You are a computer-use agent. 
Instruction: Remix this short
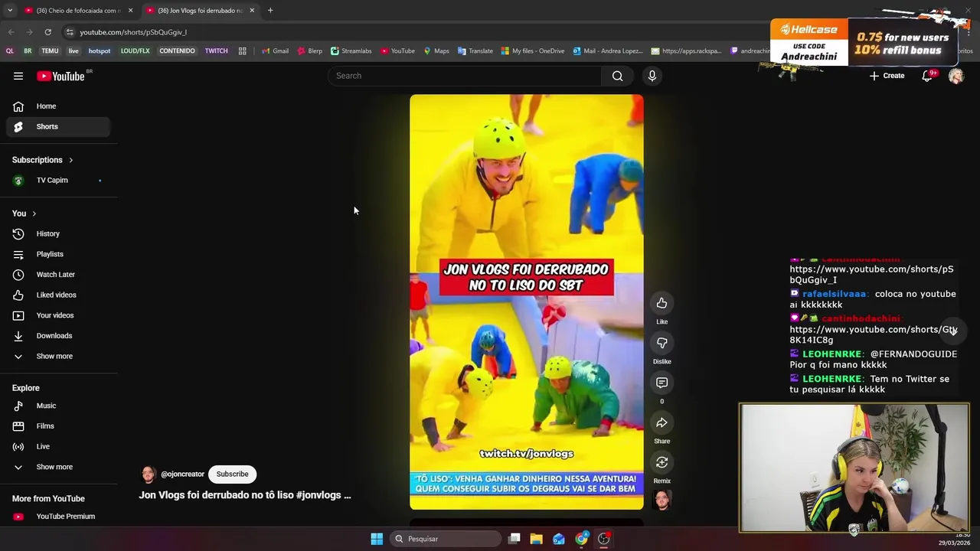click(x=662, y=462)
